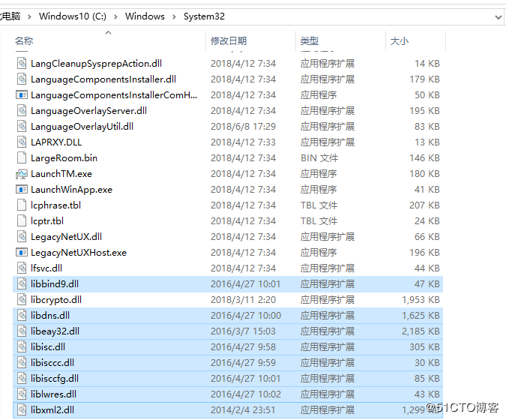Go to the Windows folder breadcrumb
Viewport: 506px width, 420px height.
point(145,16)
